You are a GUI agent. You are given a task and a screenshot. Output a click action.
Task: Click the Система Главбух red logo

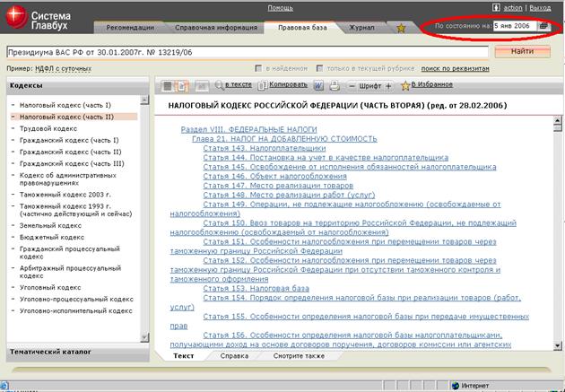click(16, 17)
